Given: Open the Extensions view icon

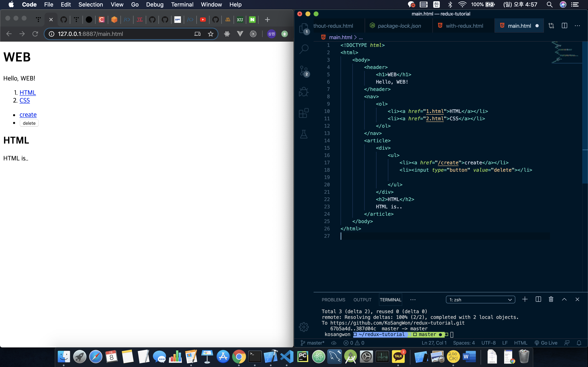Looking at the screenshot, I should 304,113.
